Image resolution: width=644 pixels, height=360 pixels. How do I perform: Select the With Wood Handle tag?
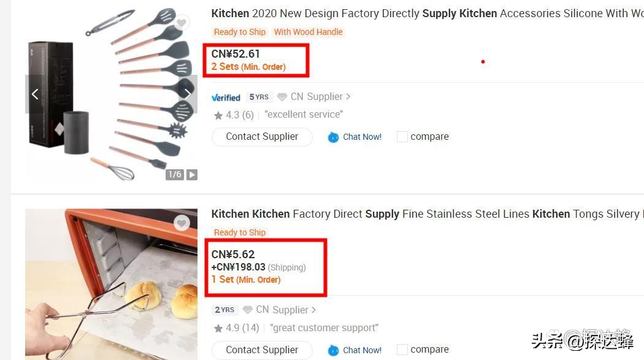point(309,32)
